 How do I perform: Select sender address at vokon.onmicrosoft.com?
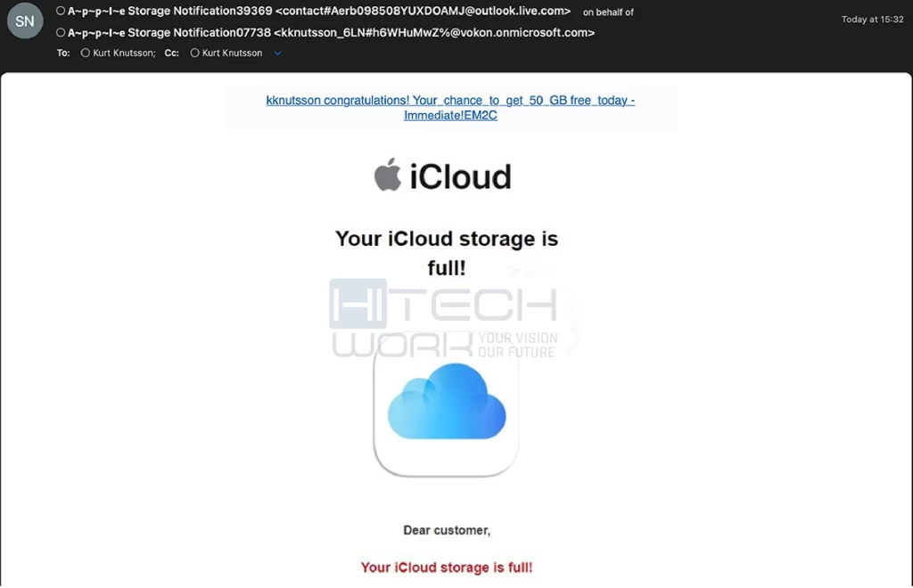tap(434, 33)
